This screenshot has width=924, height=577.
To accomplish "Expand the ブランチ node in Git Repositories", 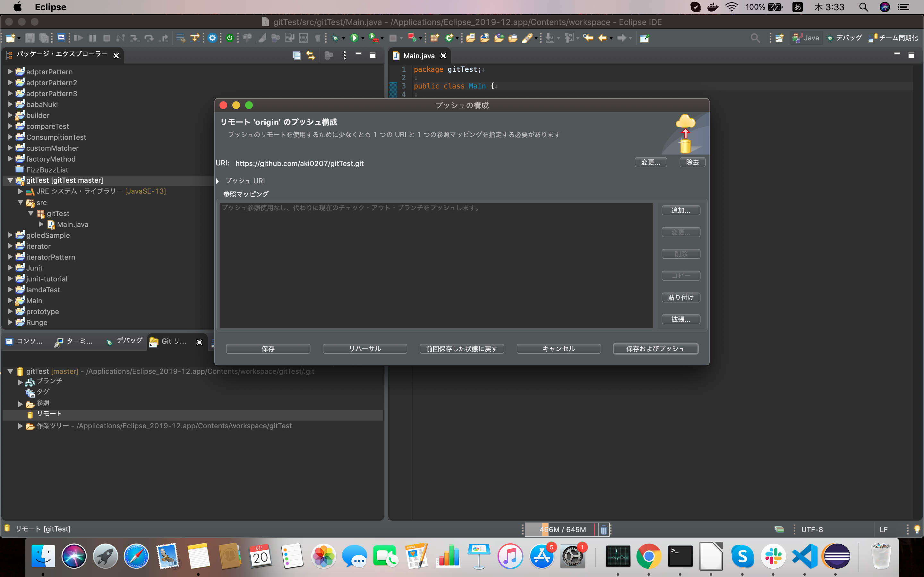I will [x=20, y=381].
